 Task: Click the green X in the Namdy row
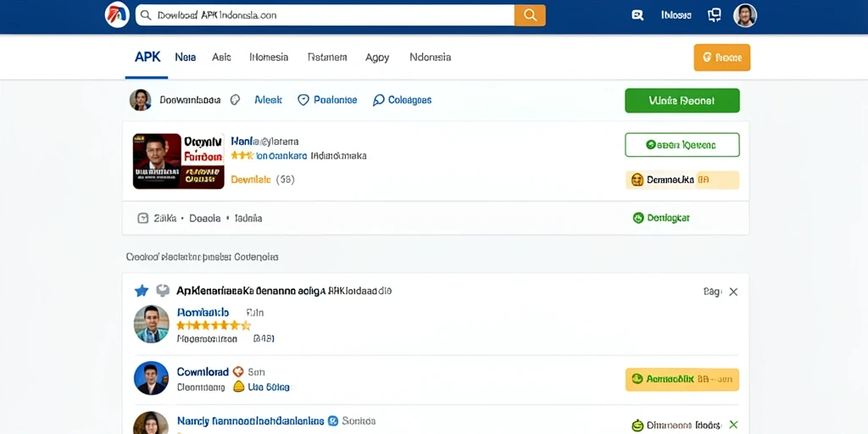733,425
